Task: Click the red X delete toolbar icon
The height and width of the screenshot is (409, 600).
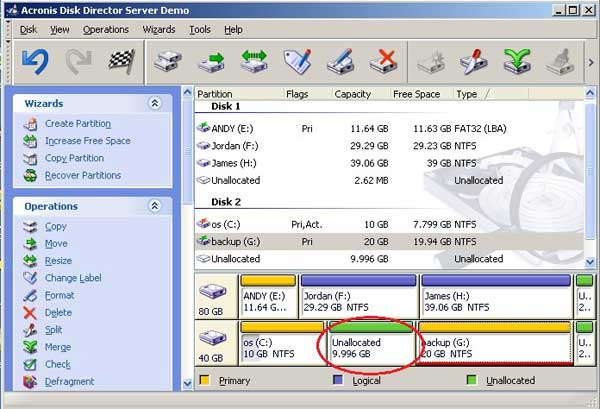Action: (x=383, y=62)
